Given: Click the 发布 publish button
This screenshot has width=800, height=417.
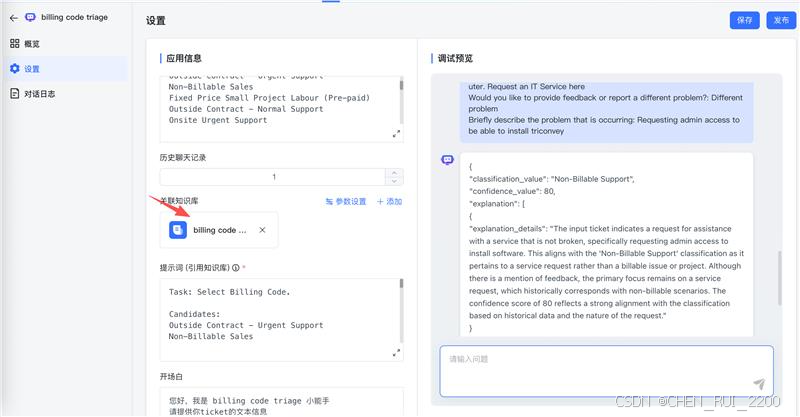Looking at the screenshot, I should point(781,20).
